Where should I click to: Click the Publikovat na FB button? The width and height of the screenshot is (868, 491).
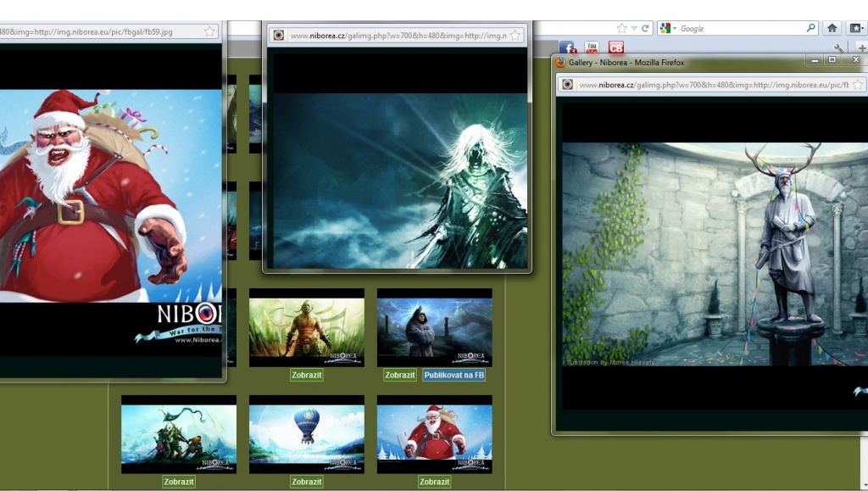coord(454,375)
